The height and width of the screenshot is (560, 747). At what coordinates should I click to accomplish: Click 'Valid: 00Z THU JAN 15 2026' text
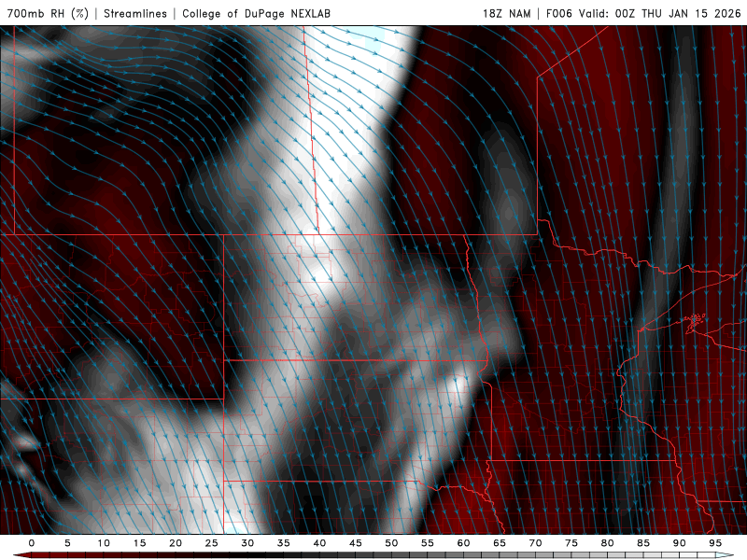[x=660, y=13]
